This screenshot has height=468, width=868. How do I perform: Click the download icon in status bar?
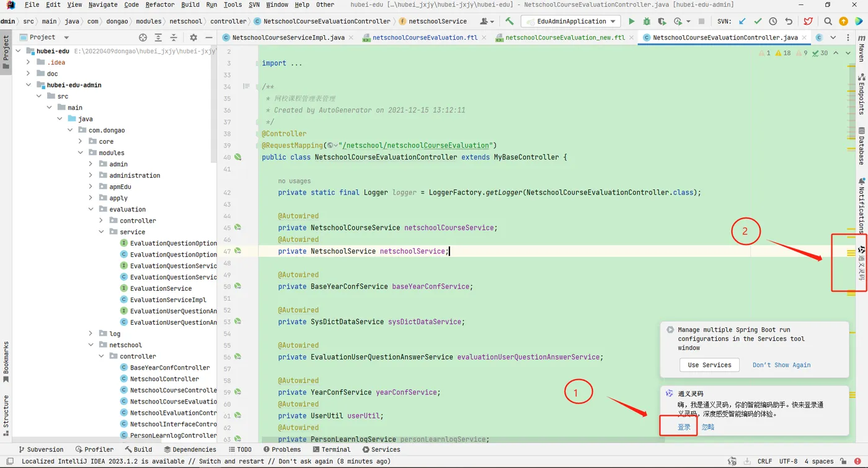pyautogui.click(x=748, y=461)
